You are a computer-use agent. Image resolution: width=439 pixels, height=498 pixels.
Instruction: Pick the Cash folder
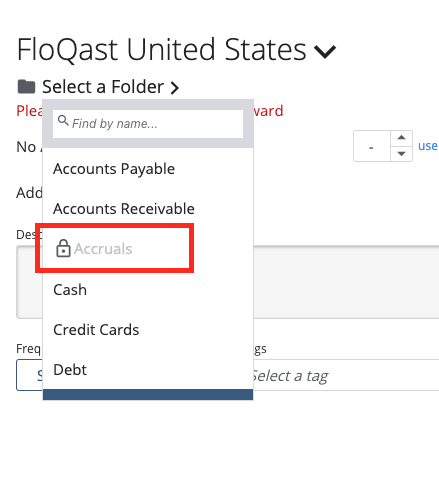148,290
